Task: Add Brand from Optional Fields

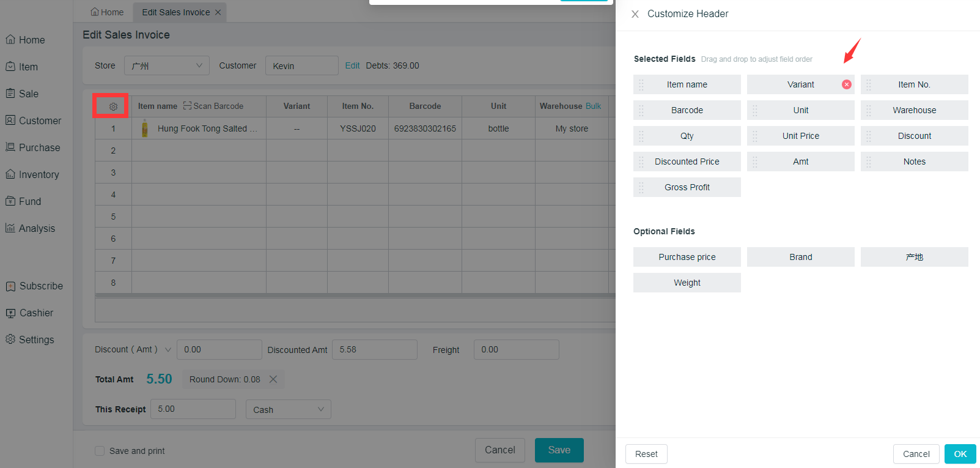Action: pyautogui.click(x=800, y=257)
